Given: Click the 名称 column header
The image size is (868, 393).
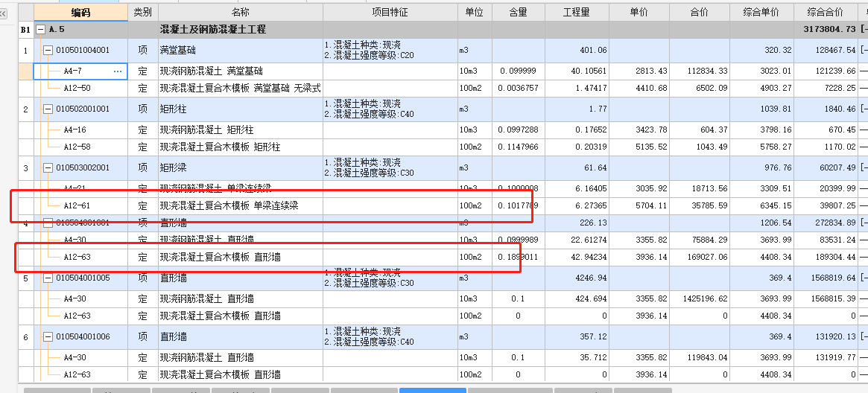Looking at the screenshot, I should click(240, 12).
